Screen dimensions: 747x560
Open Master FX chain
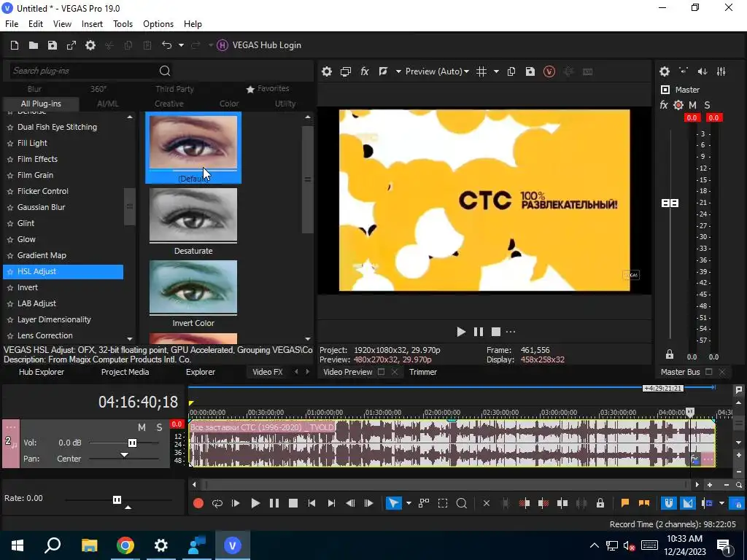pyautogui.click(x=664, y=105)
